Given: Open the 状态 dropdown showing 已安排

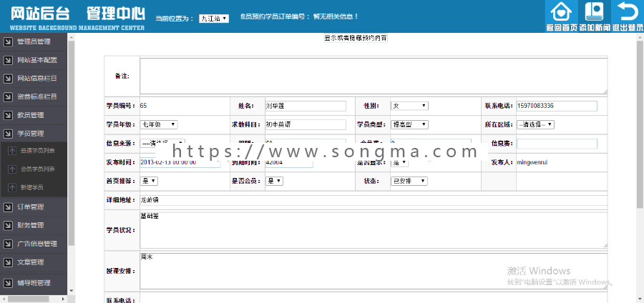Looking at the screenshot, I should 409,181.
